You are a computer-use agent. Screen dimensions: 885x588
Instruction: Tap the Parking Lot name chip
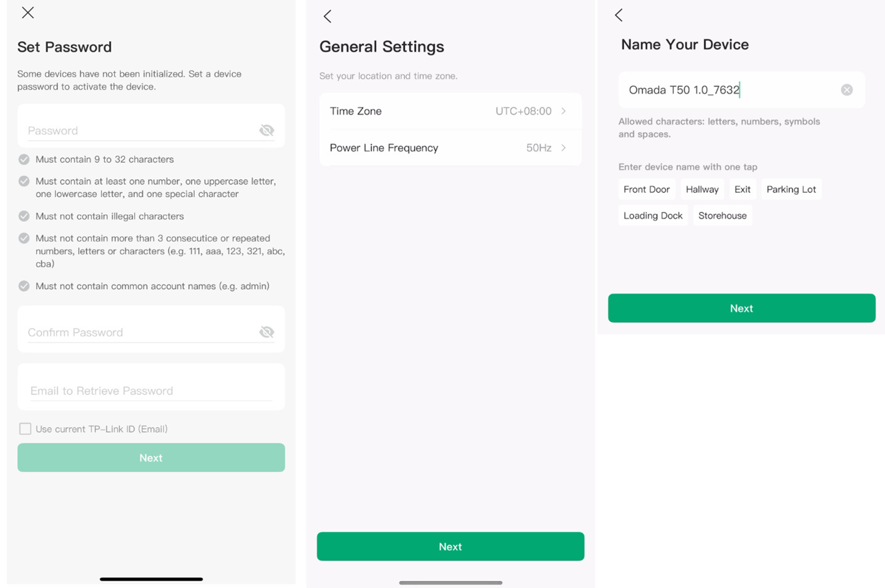click(791, 189)
